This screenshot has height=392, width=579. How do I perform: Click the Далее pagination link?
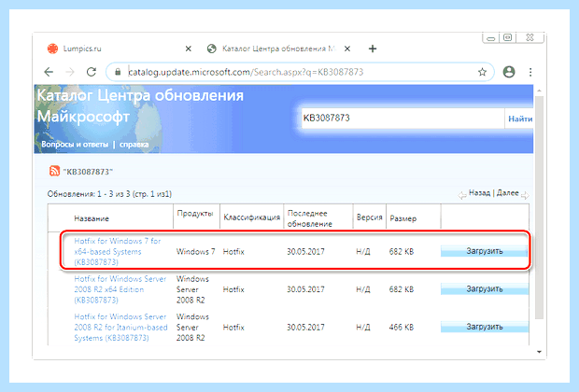[x=508, y=192]
